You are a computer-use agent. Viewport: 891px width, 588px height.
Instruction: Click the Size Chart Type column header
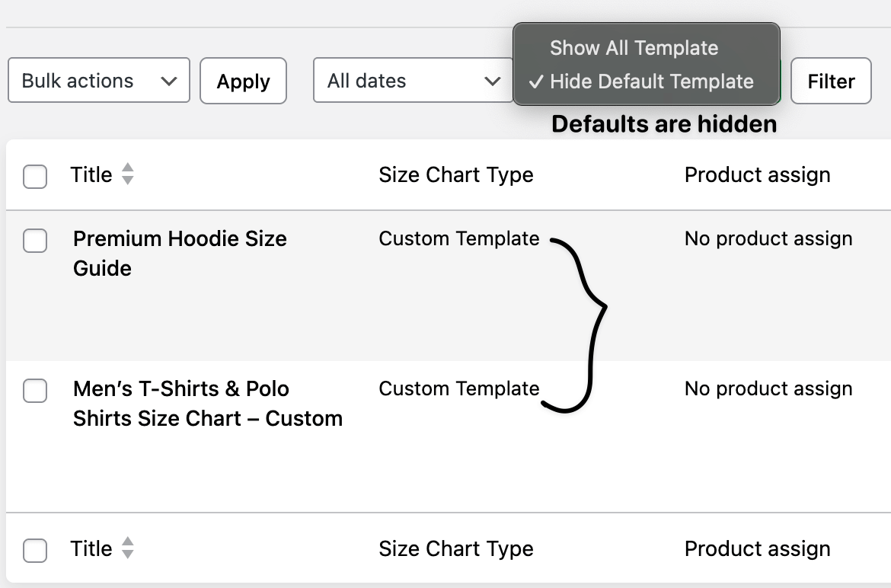pos(456,174)
